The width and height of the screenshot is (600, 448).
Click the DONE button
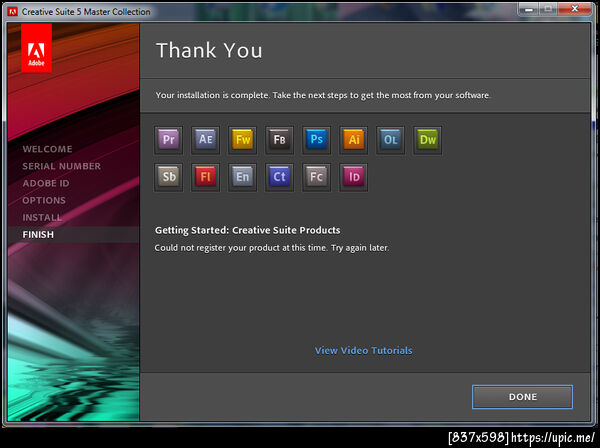pyautogui.click(x=522, y=397)
